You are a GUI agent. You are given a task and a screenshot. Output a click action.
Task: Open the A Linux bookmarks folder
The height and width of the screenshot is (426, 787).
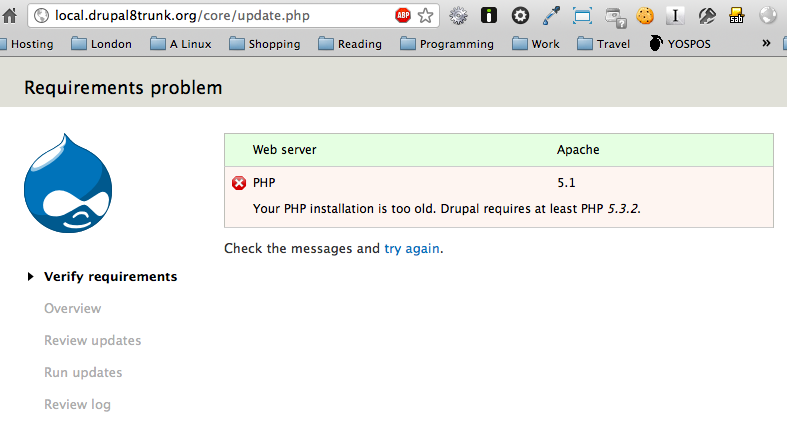[x=181, y=44]
